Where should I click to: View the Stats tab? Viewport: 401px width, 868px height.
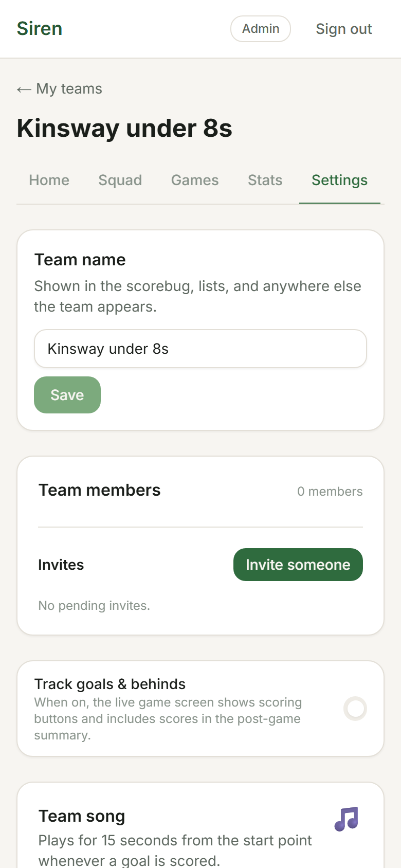265,180
